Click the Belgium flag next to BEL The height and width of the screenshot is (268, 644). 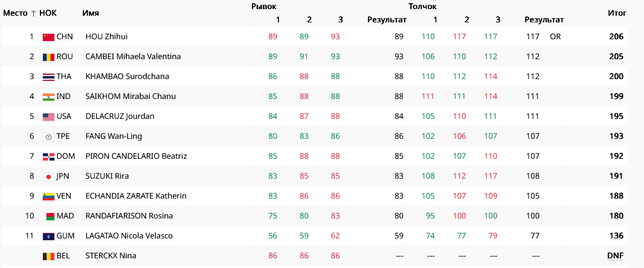pos(48,256)
